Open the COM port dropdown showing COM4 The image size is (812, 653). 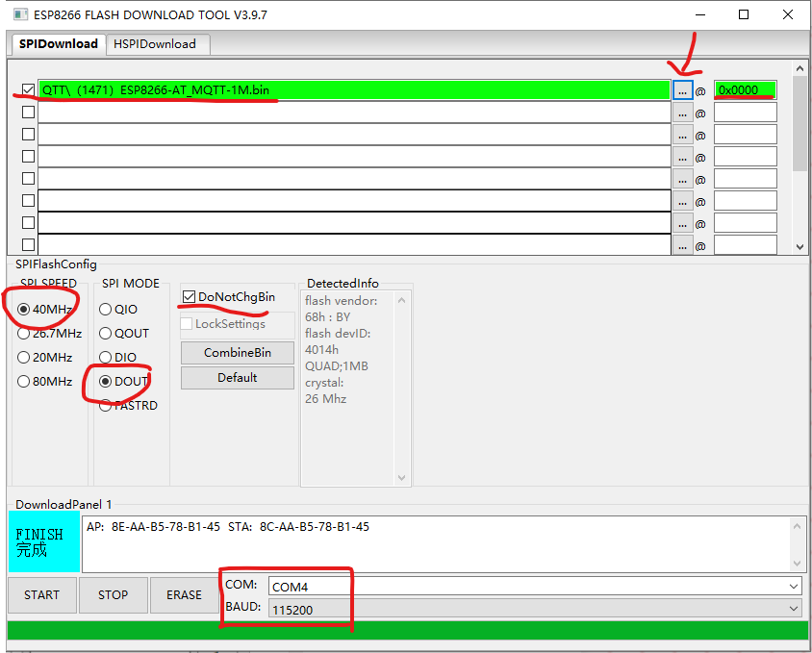pos(794,587)
